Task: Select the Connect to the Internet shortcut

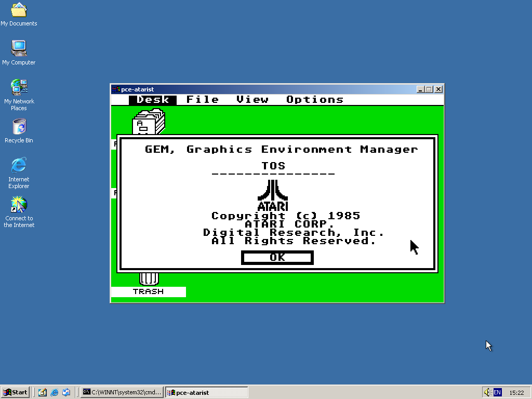Action: pos(19,212)
